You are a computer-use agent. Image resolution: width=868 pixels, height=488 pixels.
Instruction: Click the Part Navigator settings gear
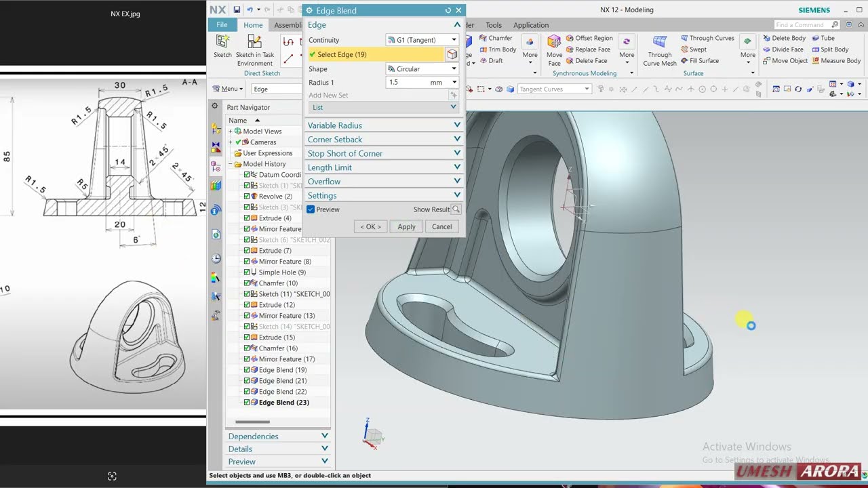point(214,106)
